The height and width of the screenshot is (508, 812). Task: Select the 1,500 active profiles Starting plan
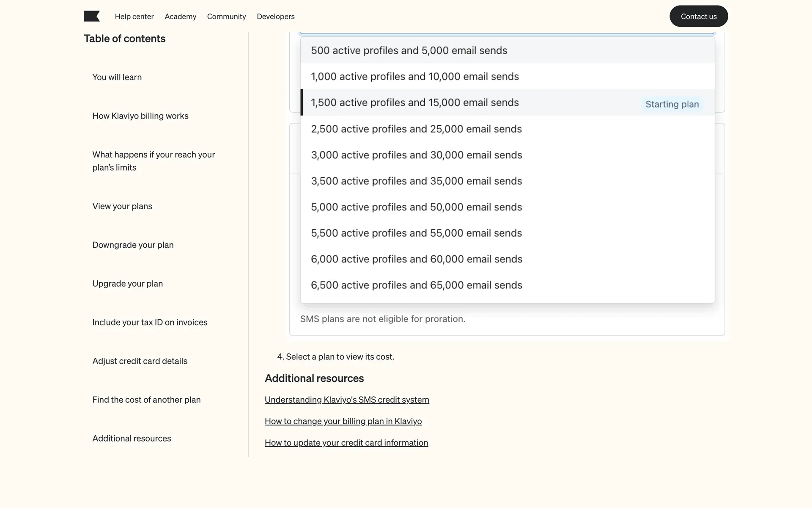[x=414, y=103]
